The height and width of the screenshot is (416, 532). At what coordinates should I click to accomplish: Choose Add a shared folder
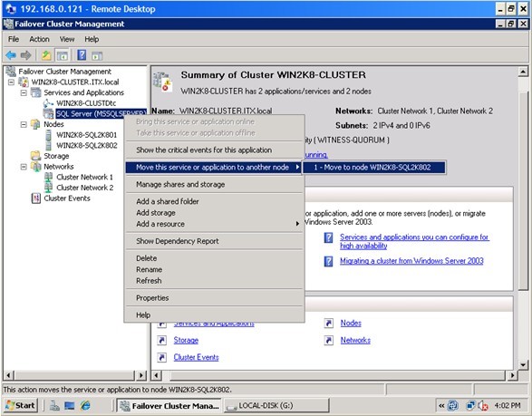214,201
